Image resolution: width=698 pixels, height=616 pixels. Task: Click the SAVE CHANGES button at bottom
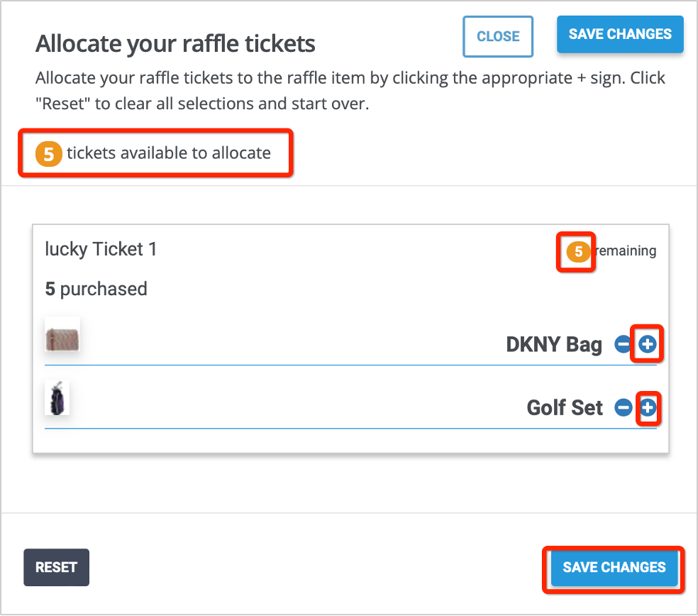click(614, 568)
